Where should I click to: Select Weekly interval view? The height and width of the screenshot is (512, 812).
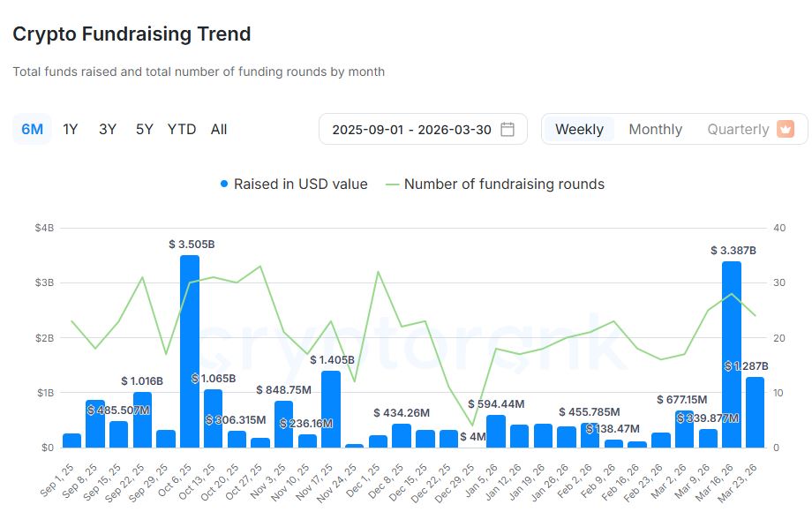579,129
